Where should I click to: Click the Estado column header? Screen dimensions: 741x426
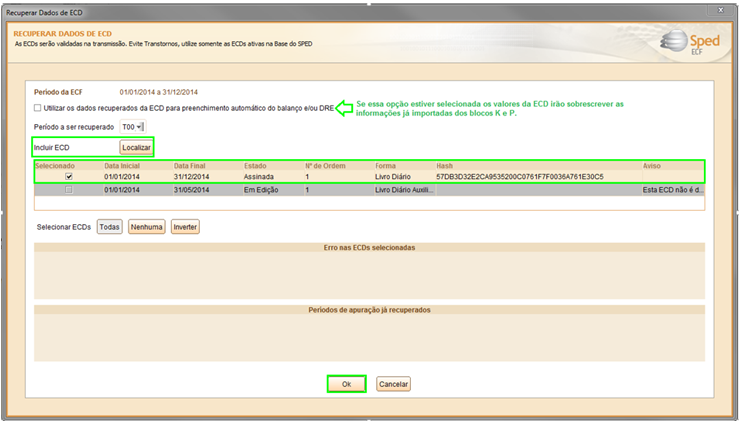273,166
